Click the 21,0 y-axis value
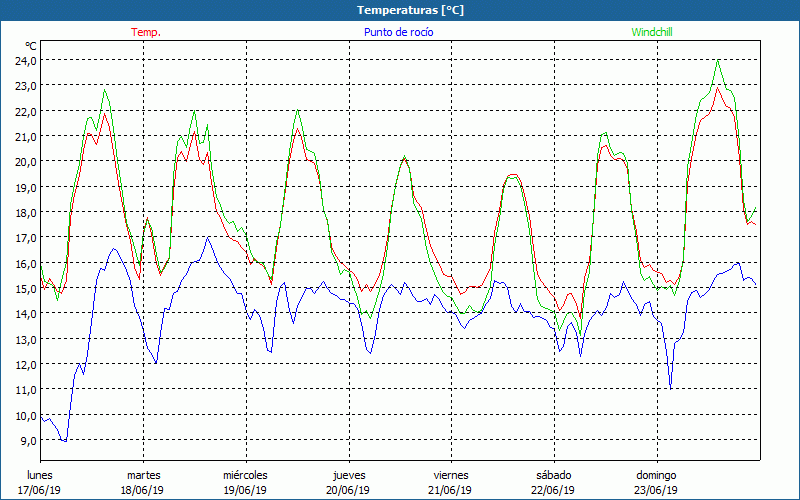This screenshot has width=800, height=500. coord(26,137)
